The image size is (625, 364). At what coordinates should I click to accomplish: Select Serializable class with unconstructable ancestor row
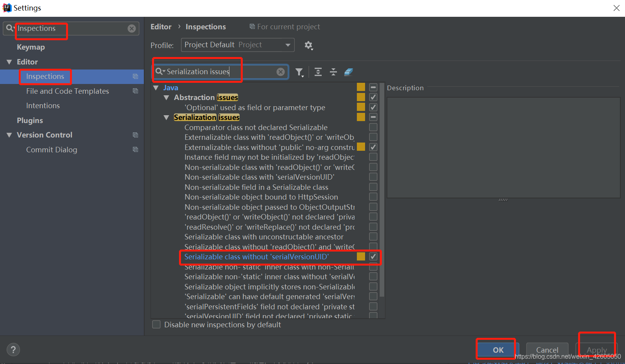264,237
